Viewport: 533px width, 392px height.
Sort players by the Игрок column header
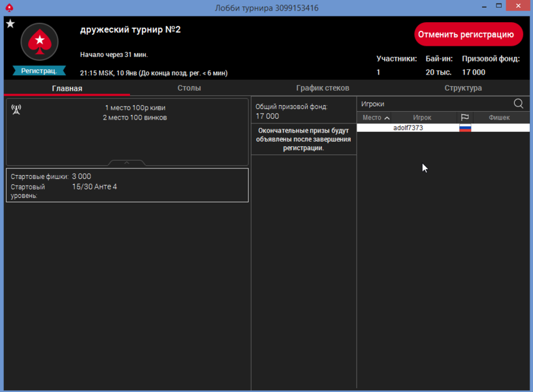tap(422, 118)
